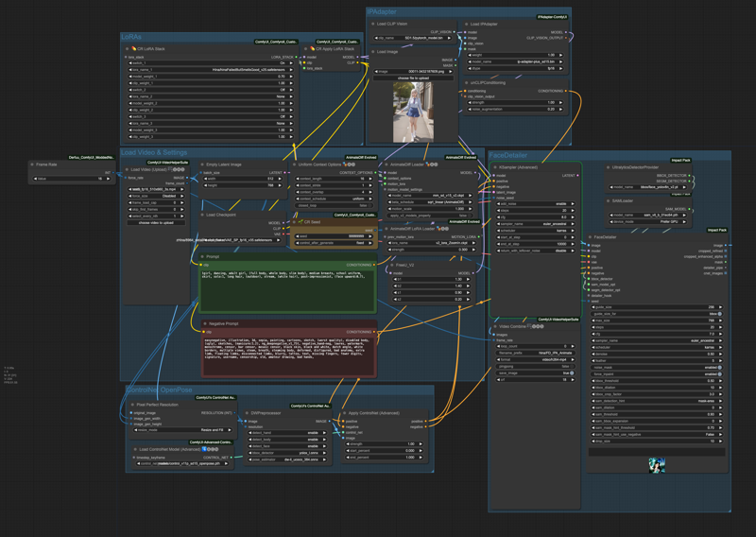Select the ControlNet OpenPose group title

(x=159, y=390)
